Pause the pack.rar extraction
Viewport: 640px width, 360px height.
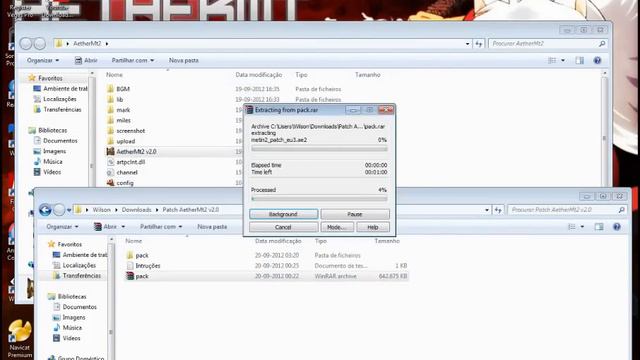pyautogui.click(x=355, y=214)
